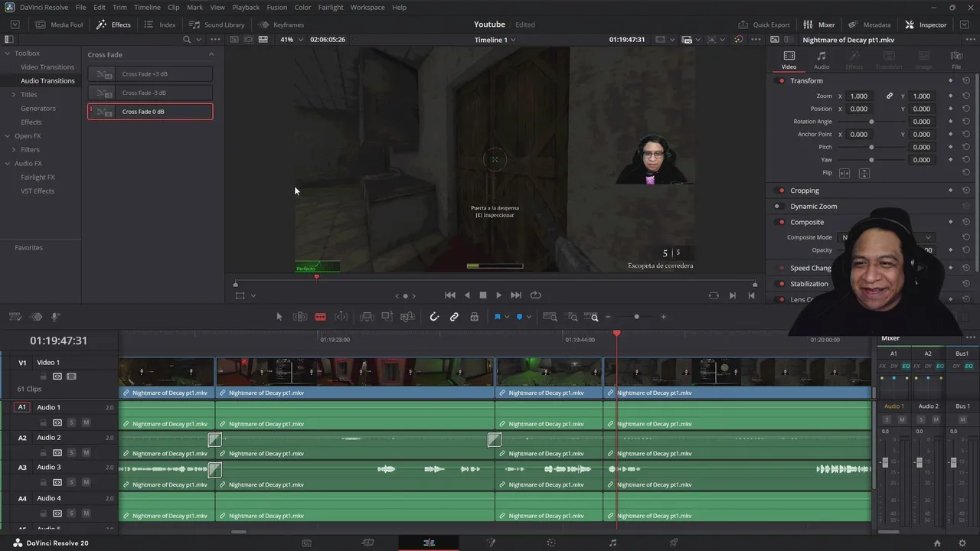Toggle the Position Lock padlock icon
This screenshot has height=551, width=980.
(474, 317)
